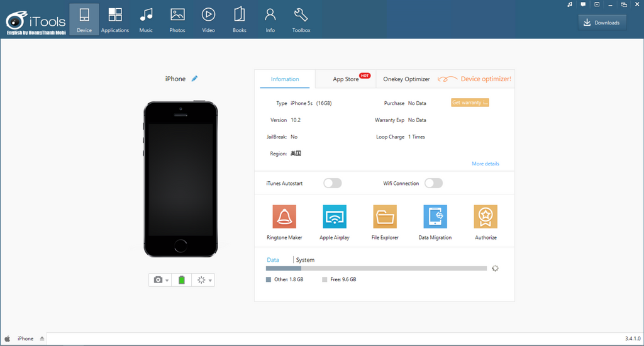Click the Get warranty info button
644x346 pixels.
coord(470,103)
